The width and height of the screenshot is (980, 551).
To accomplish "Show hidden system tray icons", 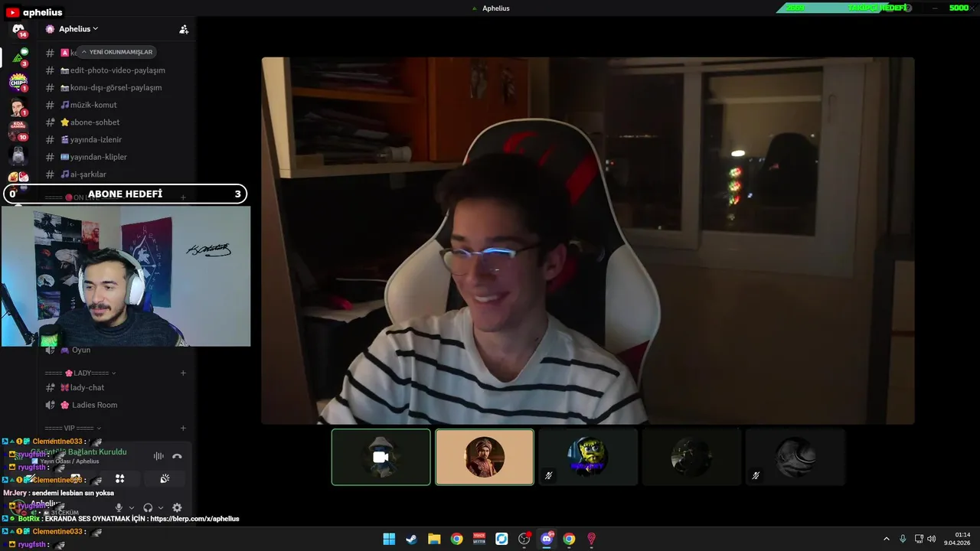I will coord(887,539).
